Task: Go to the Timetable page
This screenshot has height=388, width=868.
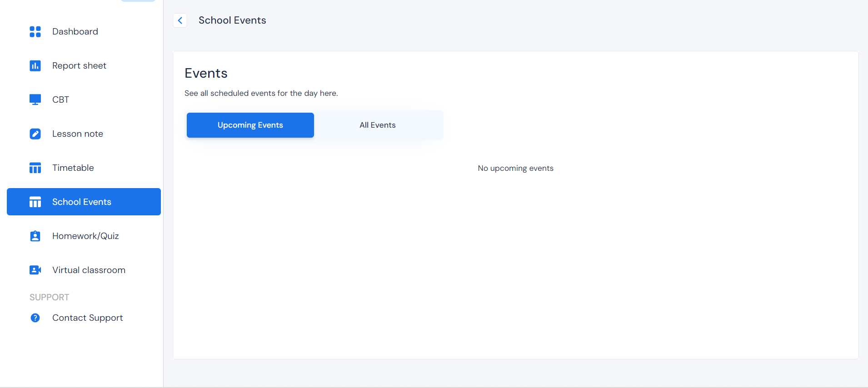Action: coord(73,168)
